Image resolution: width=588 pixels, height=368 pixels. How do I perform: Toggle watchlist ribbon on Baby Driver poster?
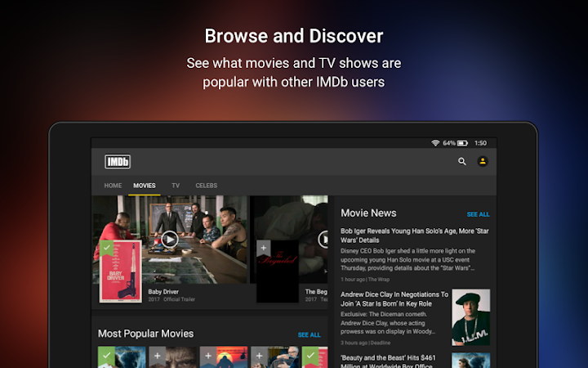pos(106,249)
